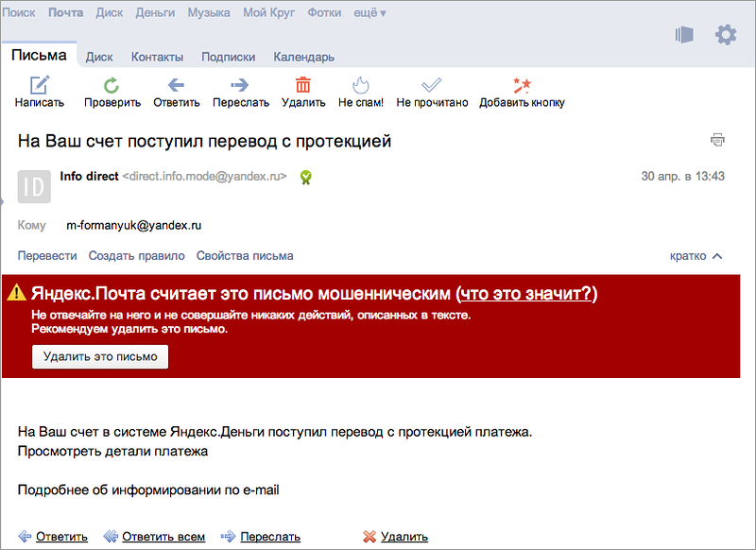Click the Проверить refresh icon

(112, 85)
